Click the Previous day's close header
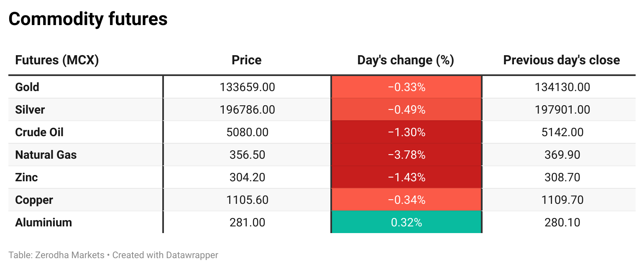The height and width of the screenshot is (269, 644). pos(561,60)
